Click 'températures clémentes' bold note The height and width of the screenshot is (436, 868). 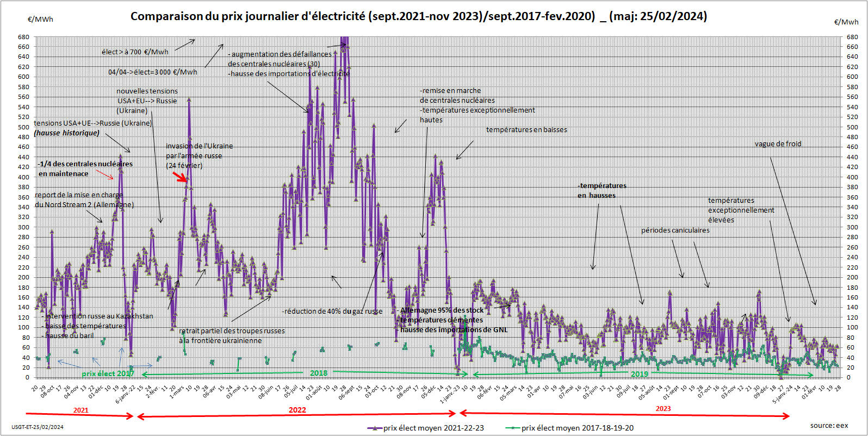click(x=442, y=320)
